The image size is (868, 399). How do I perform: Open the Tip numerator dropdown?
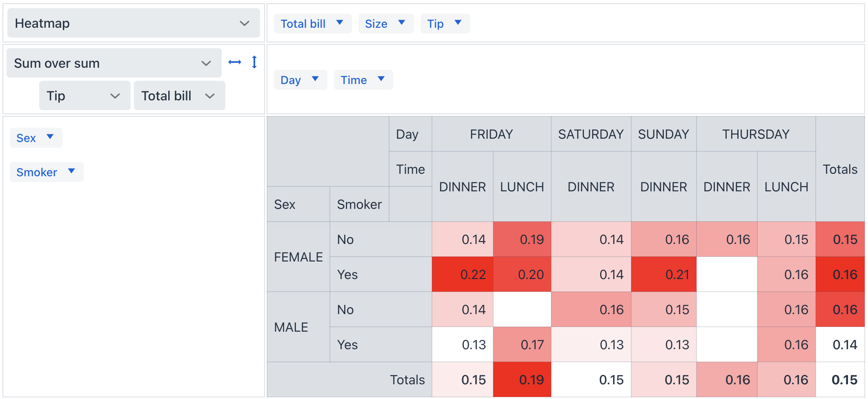[85, 95]
